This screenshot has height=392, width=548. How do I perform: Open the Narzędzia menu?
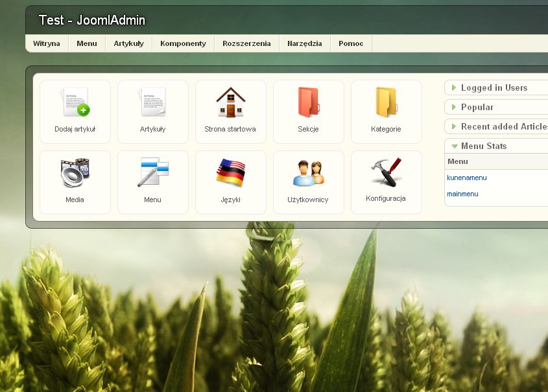[304, 43]
